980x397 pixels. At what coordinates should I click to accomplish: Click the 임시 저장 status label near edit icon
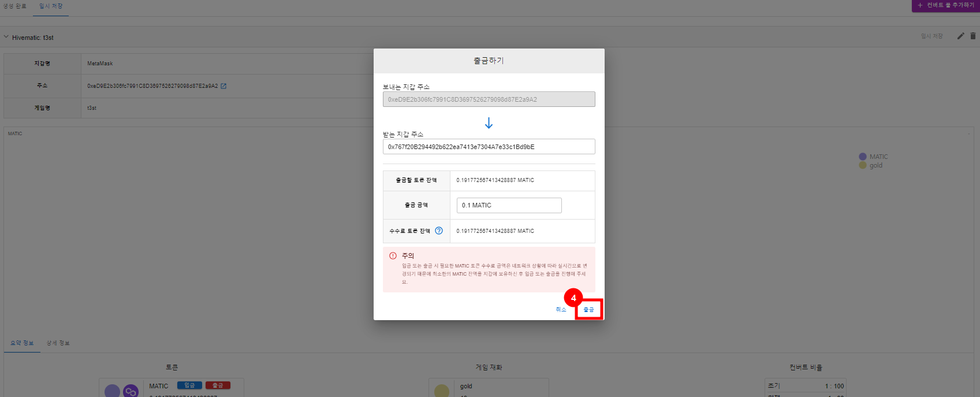[931, 36]
